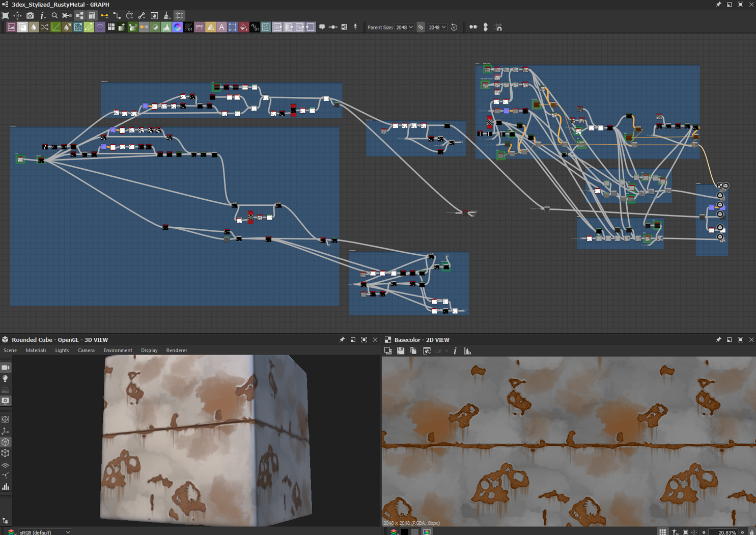Insert a Text node (letter A)
756x535 pixels.
[x=221, y=28]
